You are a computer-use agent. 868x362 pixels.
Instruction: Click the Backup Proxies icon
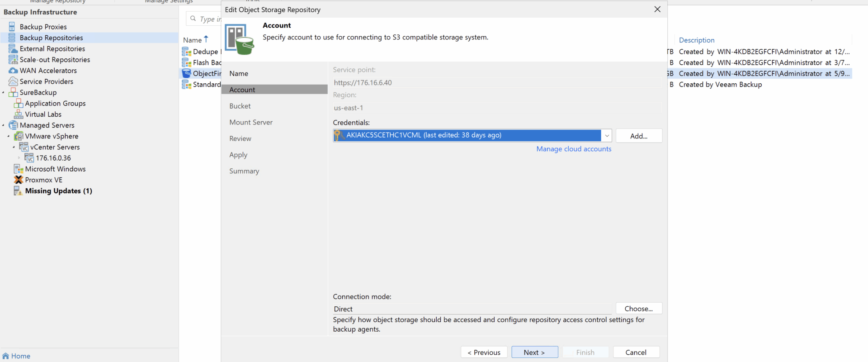12,27
